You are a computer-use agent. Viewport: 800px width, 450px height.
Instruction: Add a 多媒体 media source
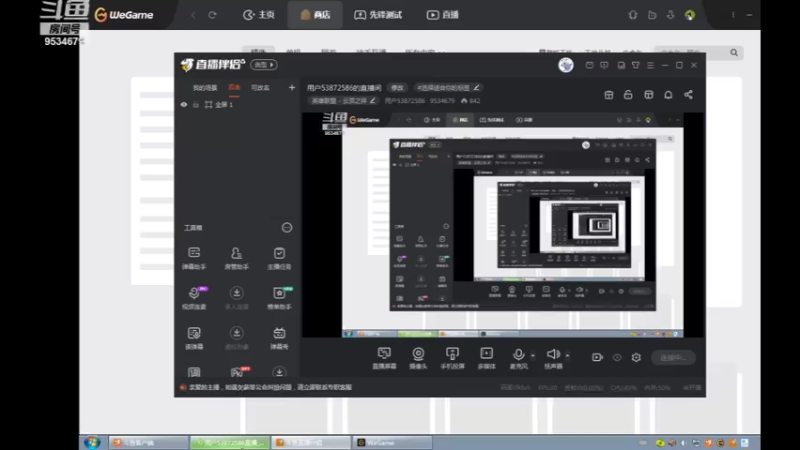point(486,358)
